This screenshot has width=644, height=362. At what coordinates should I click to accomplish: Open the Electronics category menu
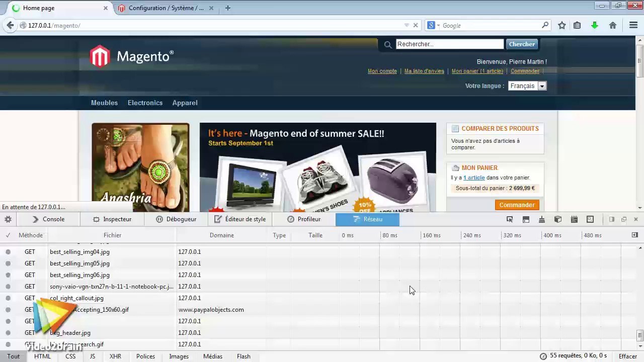(x=145, y=103)
